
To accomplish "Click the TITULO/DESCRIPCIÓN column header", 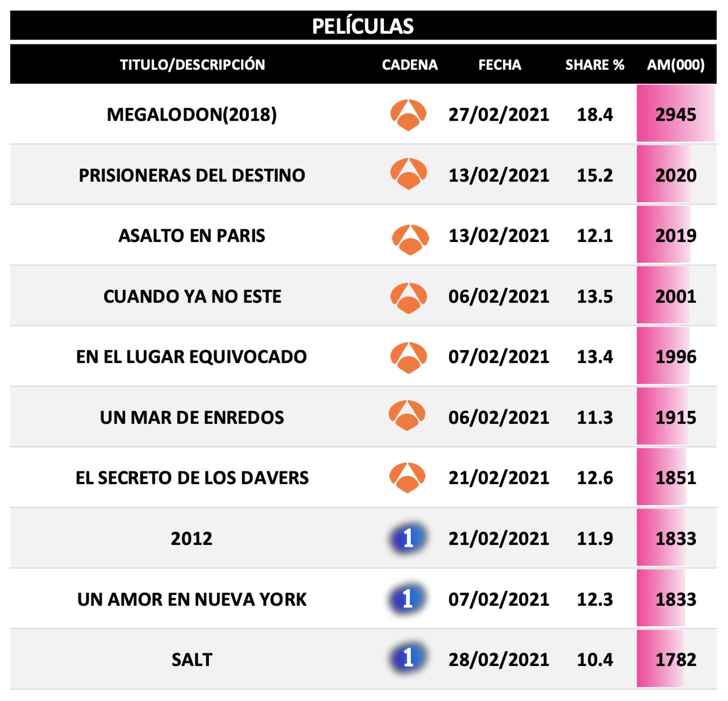I will (x=192, y=65).
